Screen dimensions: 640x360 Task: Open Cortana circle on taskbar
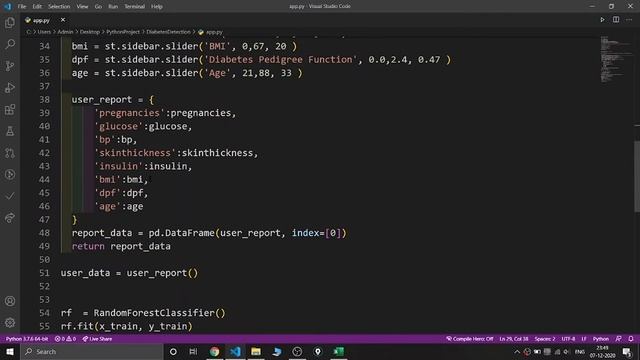pos(173,351)
